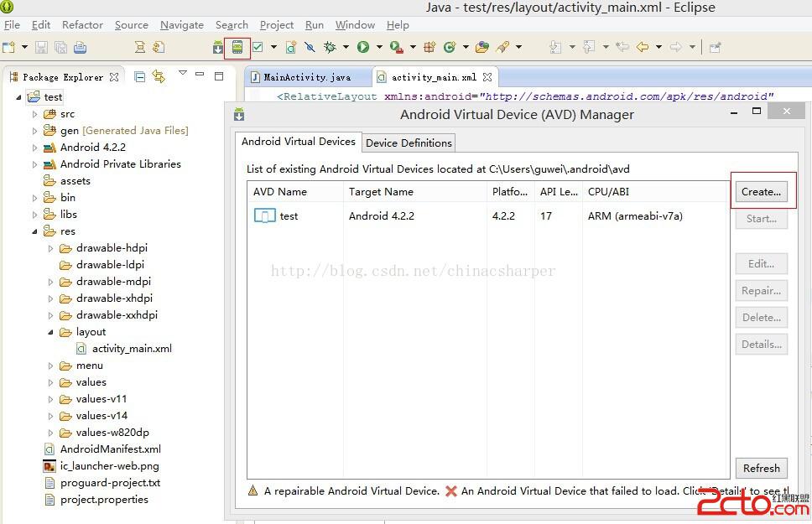Click the Edit... button
This screenshot has width=812, height=524.
tap(762, 263)
